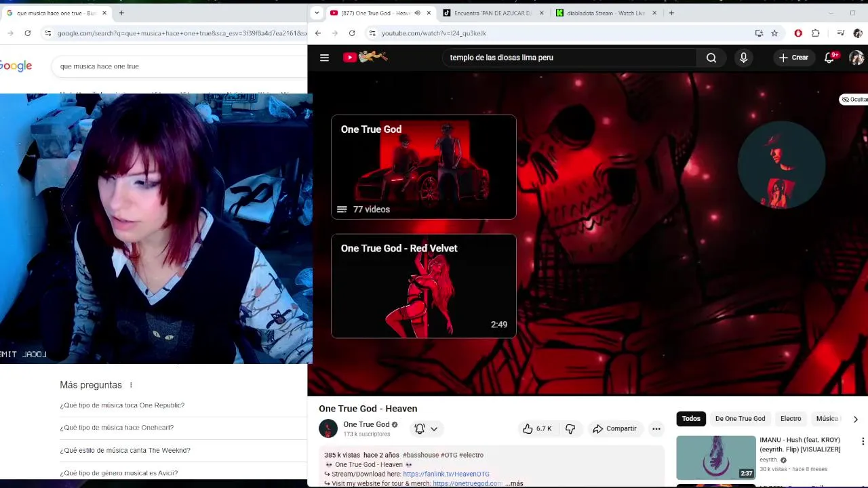Image resolution: width=868 pixels, height=488 pixels.
Task: Go back in the YouTube browser window
Action: pyautogui.click(x=318, y=33)
